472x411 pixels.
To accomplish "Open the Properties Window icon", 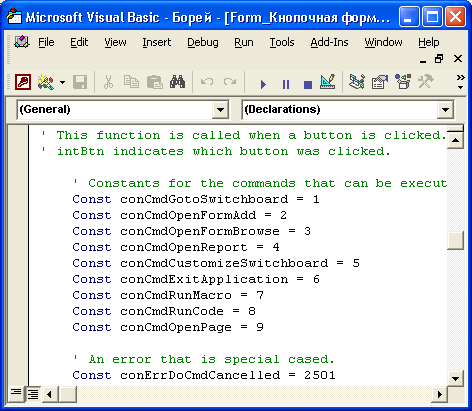I will click(380, 82).
